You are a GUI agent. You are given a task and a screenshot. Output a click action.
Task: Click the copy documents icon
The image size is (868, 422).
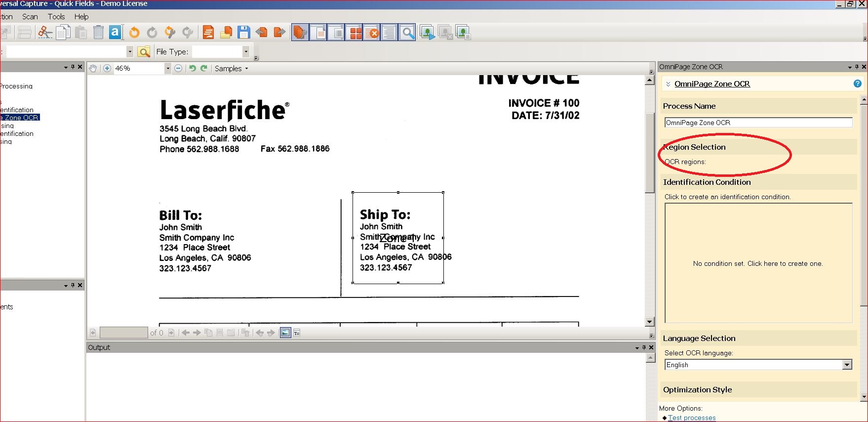tap(63, 33)
